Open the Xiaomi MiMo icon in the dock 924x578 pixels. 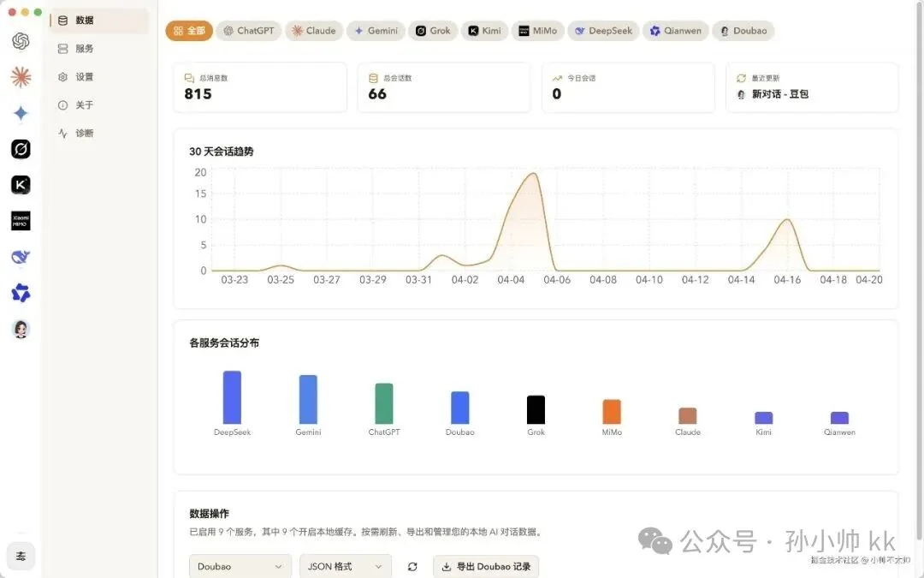[x=21, y=221]
